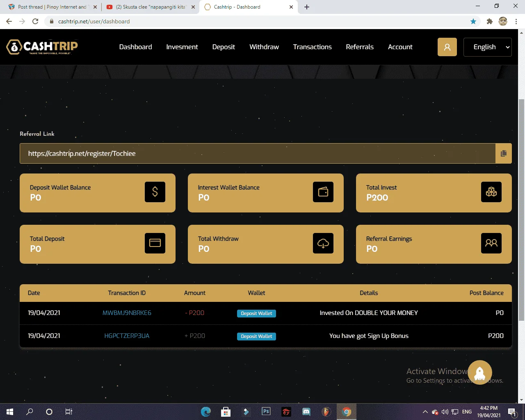Open Discord from the taskbar
This screenshot has width=525, height=420.
(306, 412)
